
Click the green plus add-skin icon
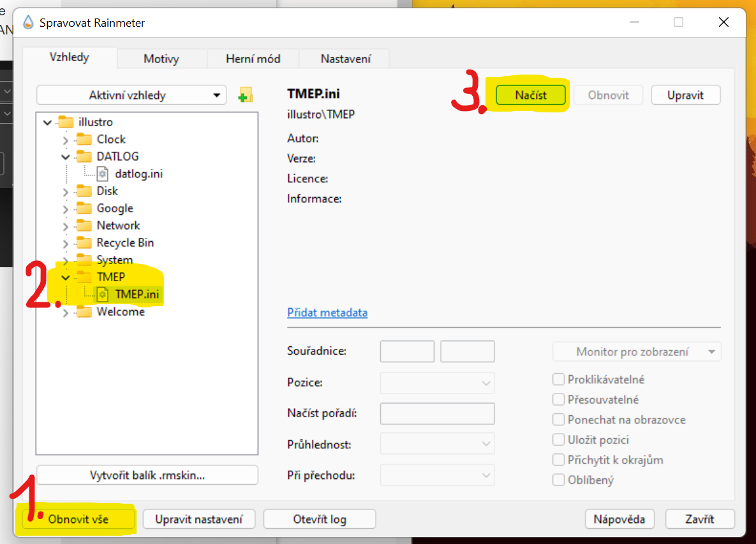[245, 96]
